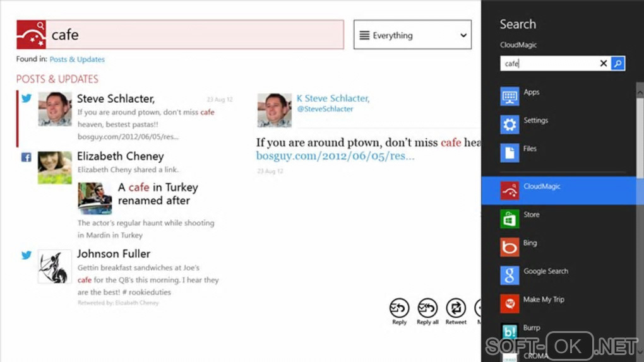Select Store in search charm list
Image resolution: width=644 pixels, height=362 pixels.
pyautogui.click(x=560, y=219)
